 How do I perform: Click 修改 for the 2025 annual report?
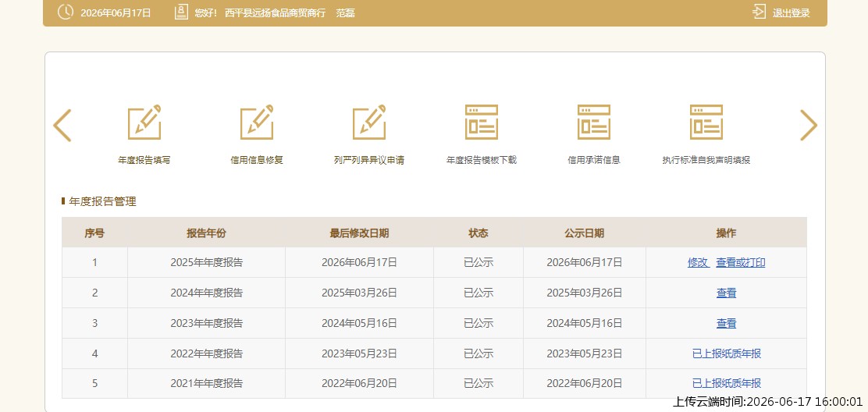(x=698, y=263)
